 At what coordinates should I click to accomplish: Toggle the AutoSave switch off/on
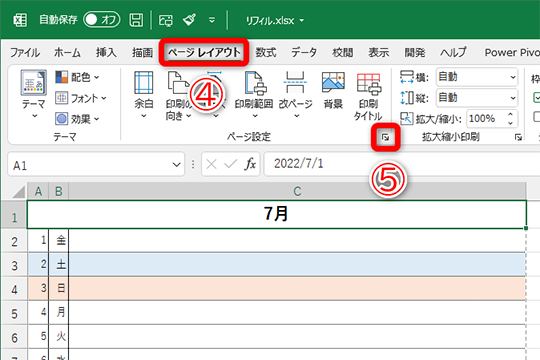(x=102, y=20)
